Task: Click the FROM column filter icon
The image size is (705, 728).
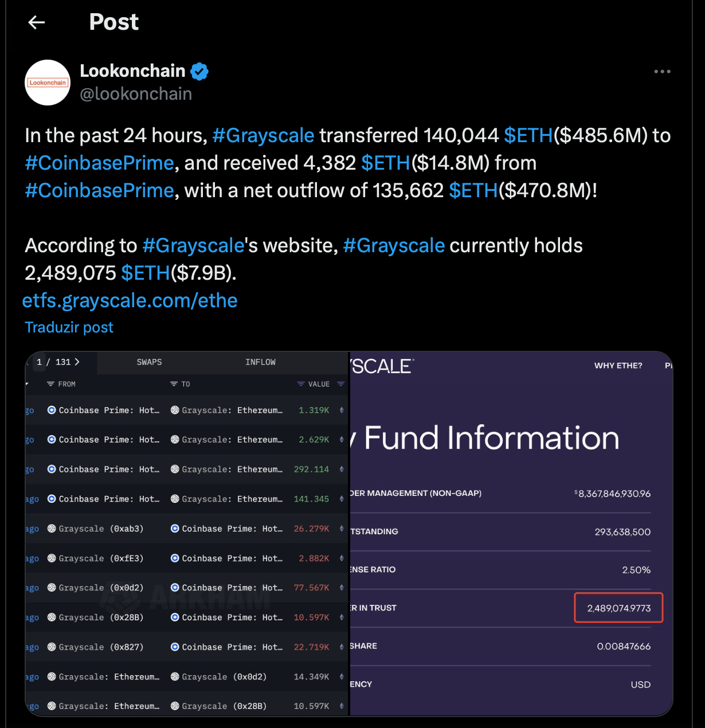Action: [50, 384]
